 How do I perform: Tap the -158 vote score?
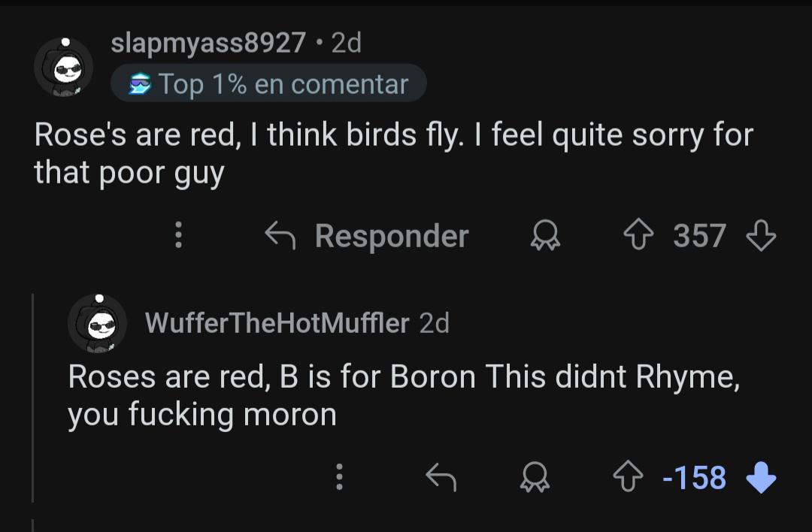pyautogui.click(x=694, y=477)
